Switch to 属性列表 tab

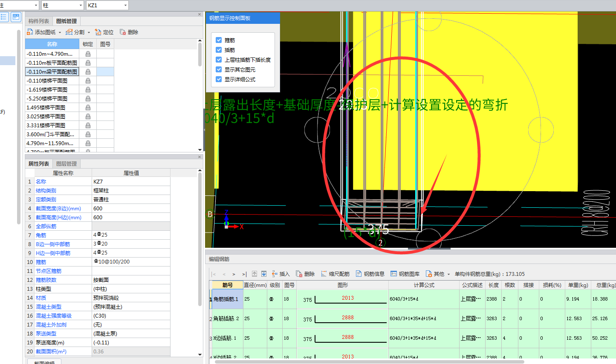click(x=39, y=164)
